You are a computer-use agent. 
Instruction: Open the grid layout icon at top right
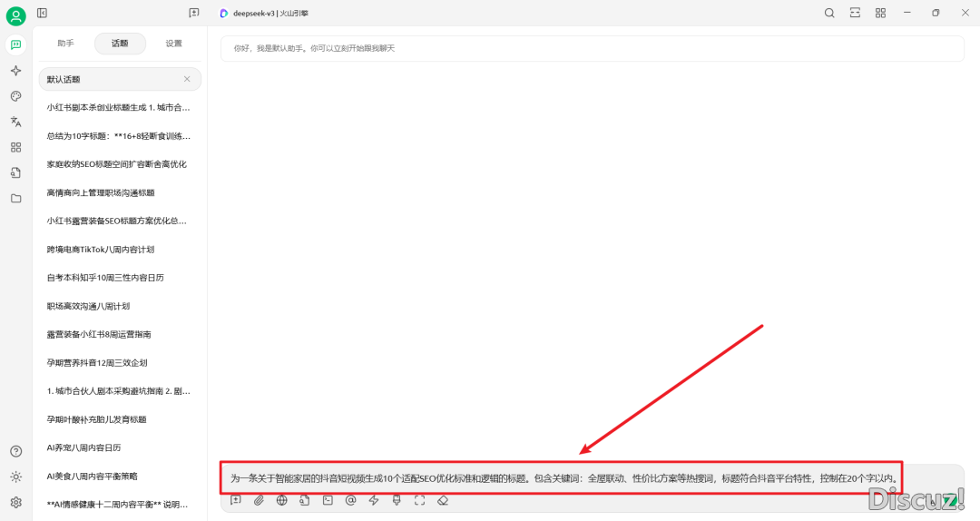(880, 13)
